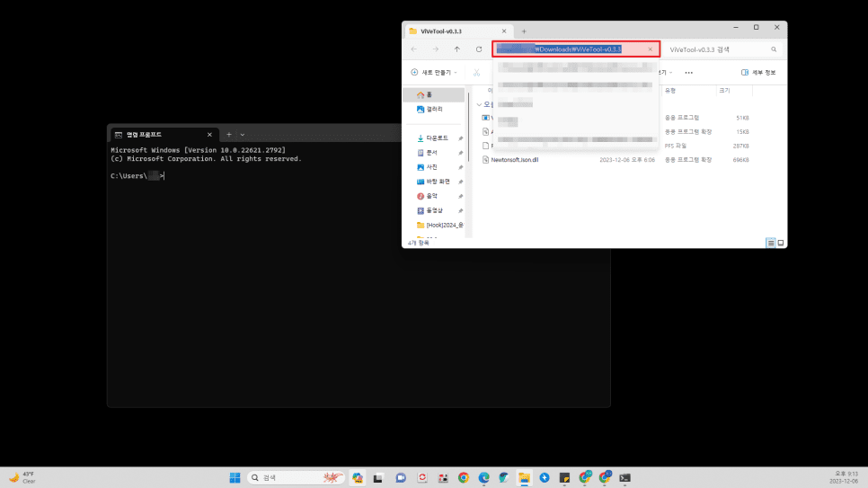Click the 2023-12-06 오후 6:06 date cell
The image size is (868, 488).
pyautogui.click(x=627, y=160)
